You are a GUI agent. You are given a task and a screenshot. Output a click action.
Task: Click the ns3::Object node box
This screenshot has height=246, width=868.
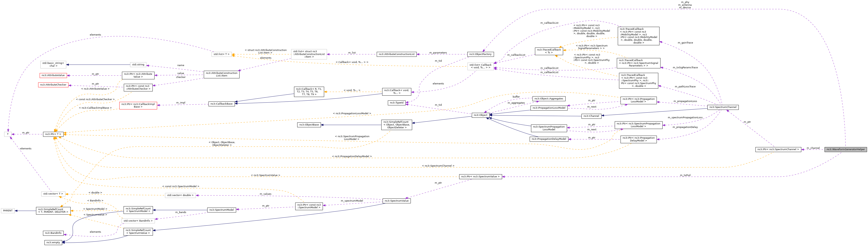[480, 115]
